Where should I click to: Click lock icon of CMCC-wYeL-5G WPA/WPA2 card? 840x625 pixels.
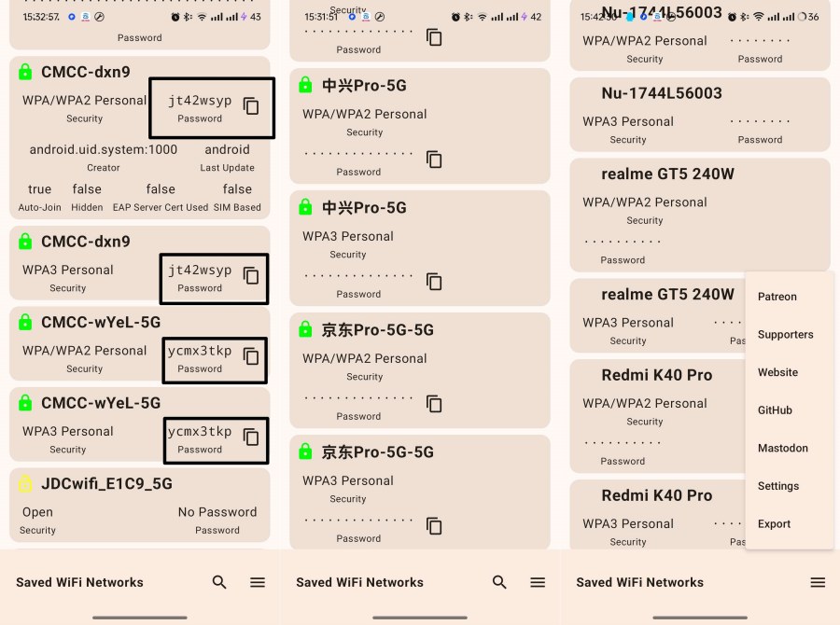(x=25, y=321)
